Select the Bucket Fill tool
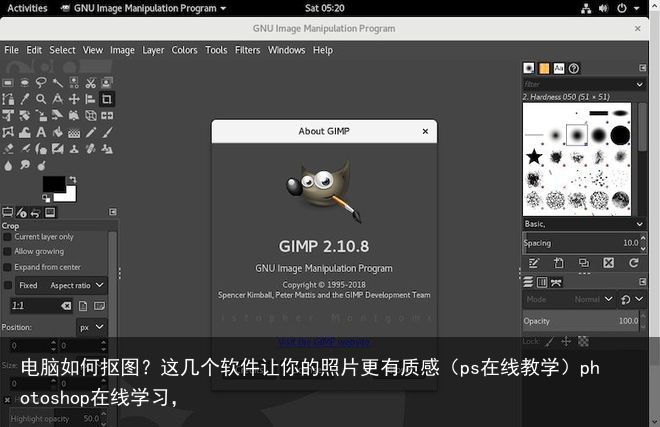The width and height of the screenshot is (660, 427). pos(58,133)
